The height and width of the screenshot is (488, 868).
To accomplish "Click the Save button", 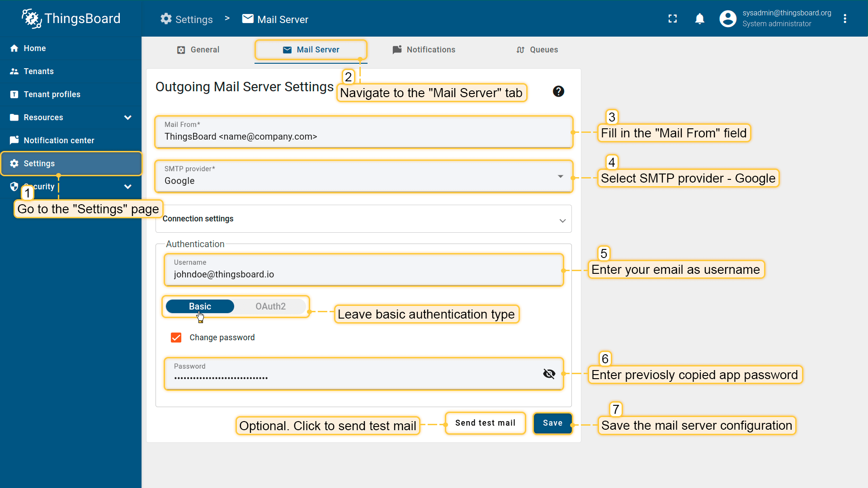I will tap(552, 423).
